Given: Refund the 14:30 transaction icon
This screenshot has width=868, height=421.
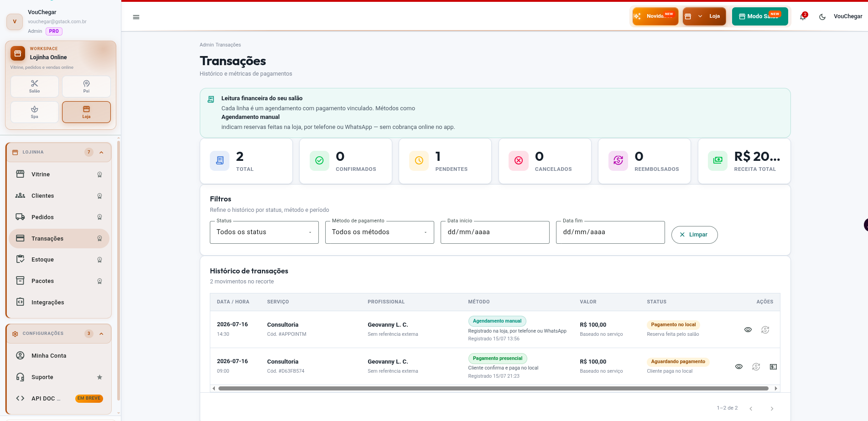Looking at the screenshot, I should click(765, 330).
